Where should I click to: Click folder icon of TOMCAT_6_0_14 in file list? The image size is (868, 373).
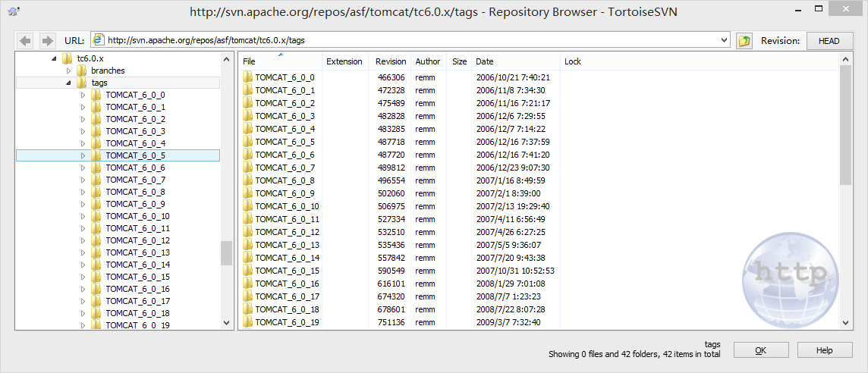[247, 258]
